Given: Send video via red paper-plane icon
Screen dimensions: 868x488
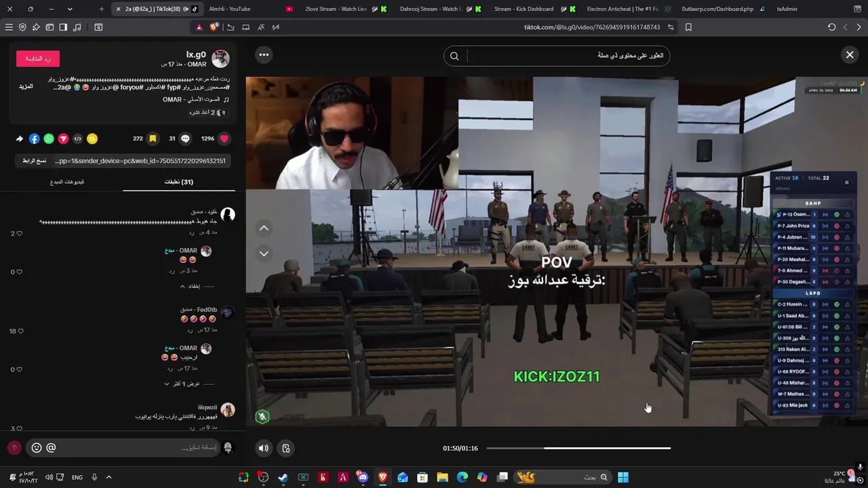Looking at the screenshot, I should coord(63,139).
